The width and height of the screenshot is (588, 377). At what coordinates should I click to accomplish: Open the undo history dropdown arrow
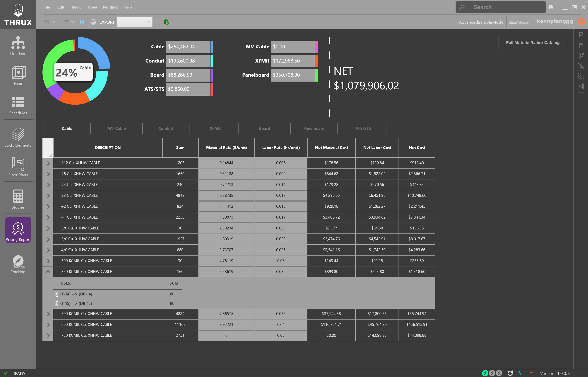click(54, 22)
